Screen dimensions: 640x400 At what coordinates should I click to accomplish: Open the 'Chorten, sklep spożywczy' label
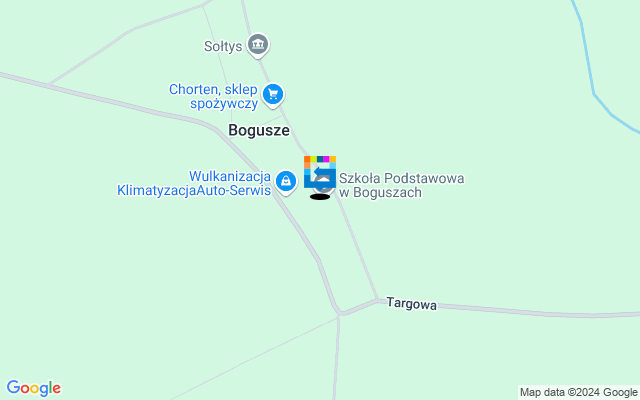213,96
